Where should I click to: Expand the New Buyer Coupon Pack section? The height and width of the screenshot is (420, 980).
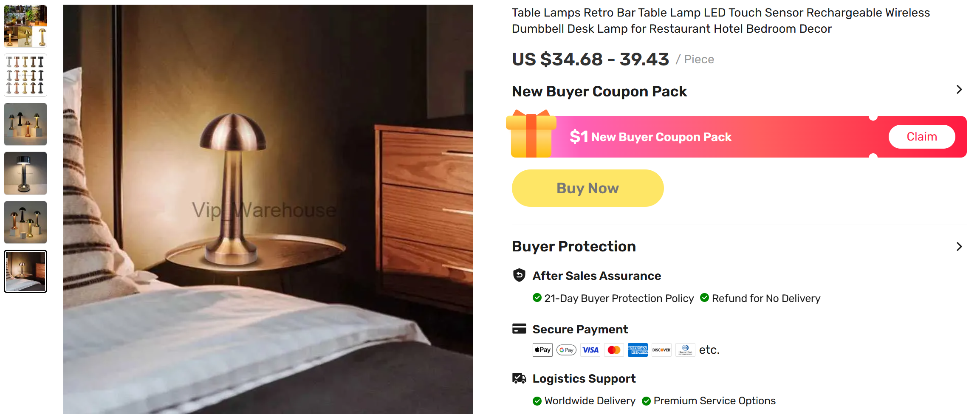[x=959, y=90]
